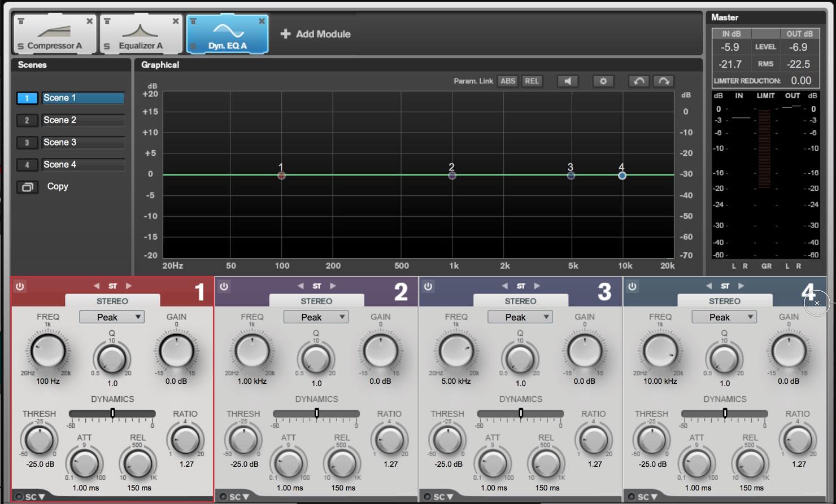Viewport: 836px width, 504px height.
Task: Enable REL parameter link mode
Action: point(532,81)
